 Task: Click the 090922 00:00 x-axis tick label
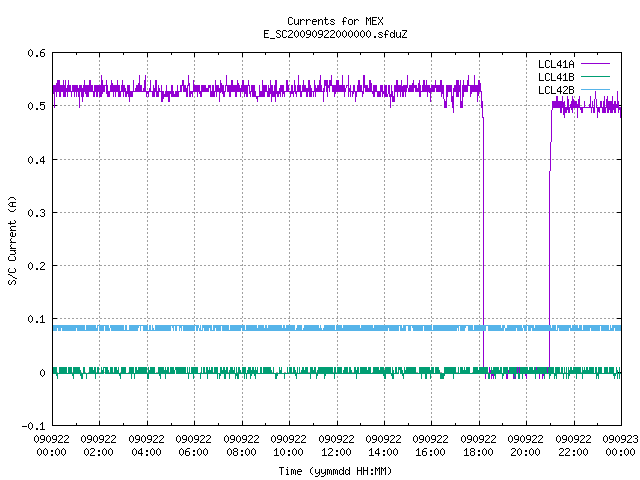coord(51,446)
